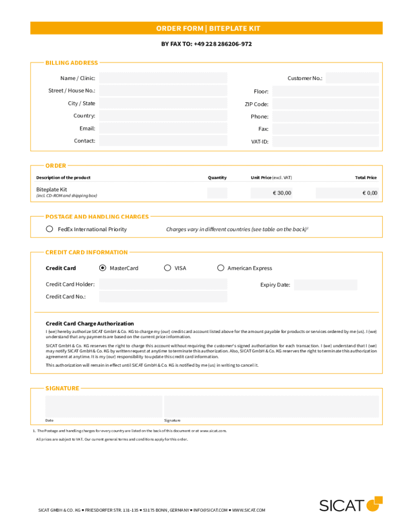
Task: Click into the Phone field
Action: [x=325, y=116]
